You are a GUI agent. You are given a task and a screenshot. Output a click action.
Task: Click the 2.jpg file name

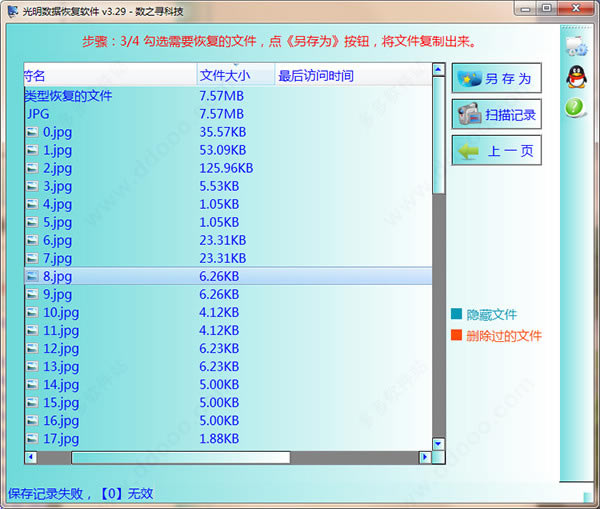pos(57,168)
